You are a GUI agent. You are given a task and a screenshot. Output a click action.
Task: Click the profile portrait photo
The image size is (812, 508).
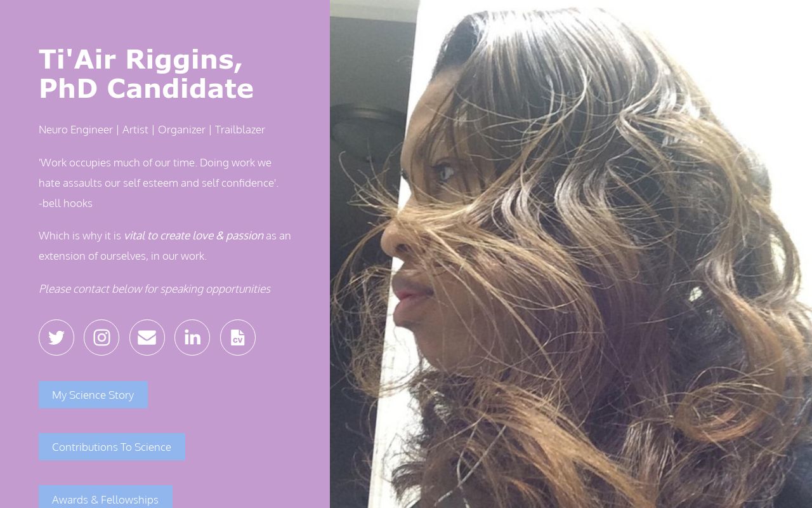click(571, 254)
